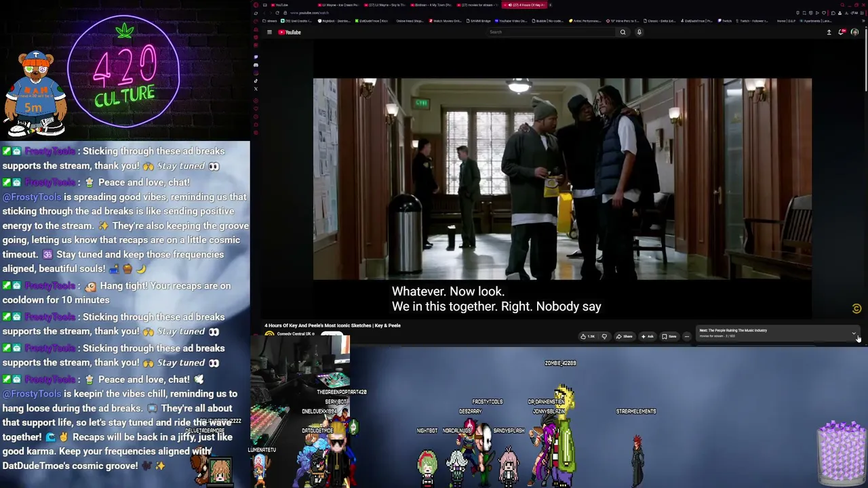Open the 'Antec Performance' bookmark

(x=586, y=21)
